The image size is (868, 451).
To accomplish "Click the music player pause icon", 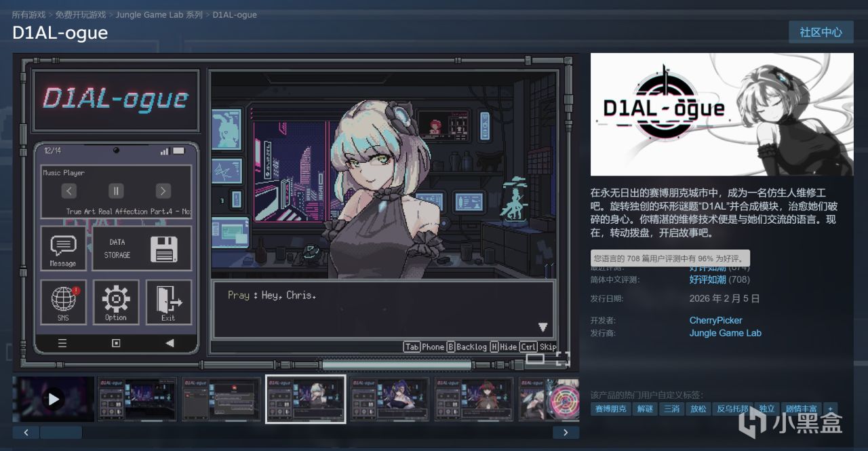I will tap(116, 191).
